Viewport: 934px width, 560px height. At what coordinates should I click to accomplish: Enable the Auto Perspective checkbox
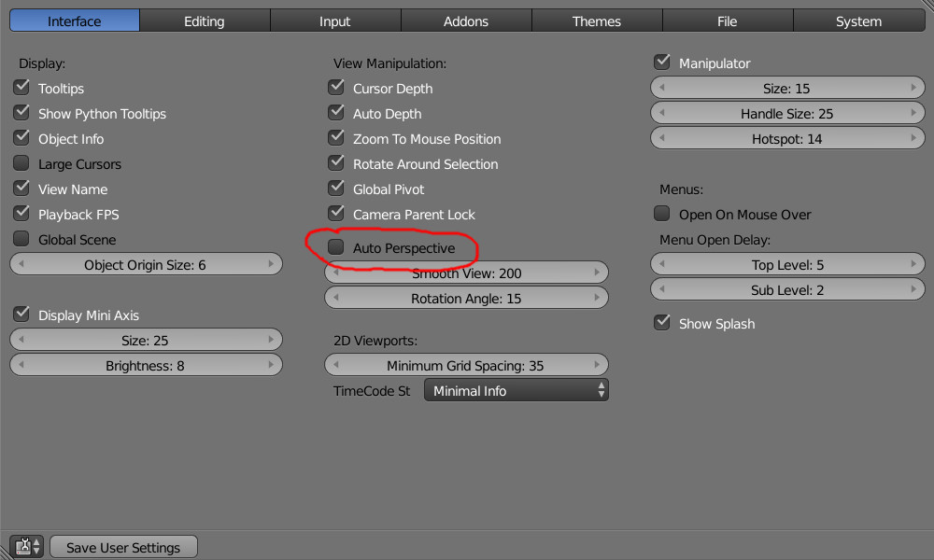click(336, 248)
